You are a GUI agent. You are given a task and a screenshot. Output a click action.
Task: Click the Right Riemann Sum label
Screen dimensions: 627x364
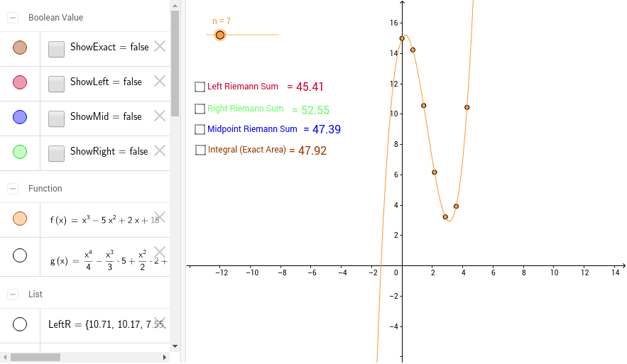pyautogui.click(x=245, y=109)
